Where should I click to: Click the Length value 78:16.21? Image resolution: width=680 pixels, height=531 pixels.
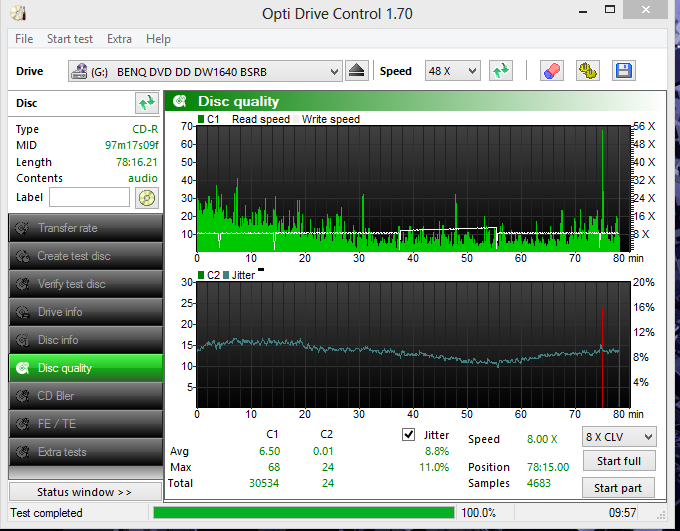click(137, 162)
